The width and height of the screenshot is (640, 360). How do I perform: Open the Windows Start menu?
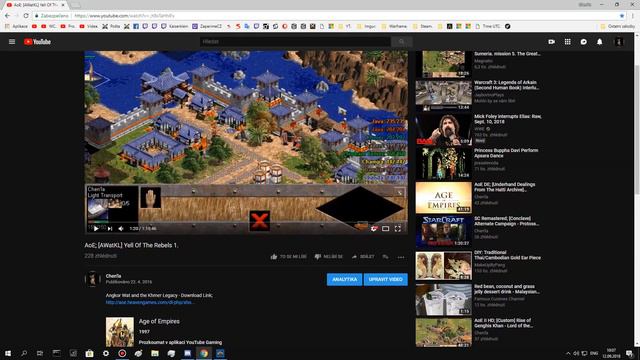pos(8,353)
